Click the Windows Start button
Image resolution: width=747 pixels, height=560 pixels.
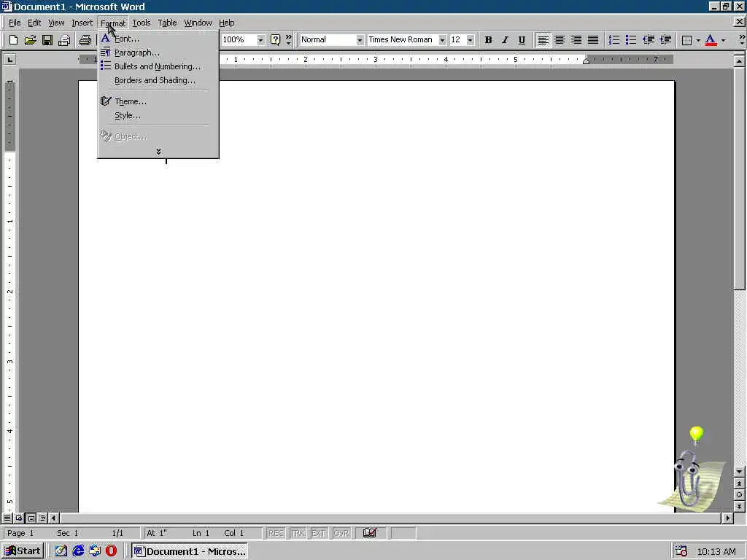23,551
